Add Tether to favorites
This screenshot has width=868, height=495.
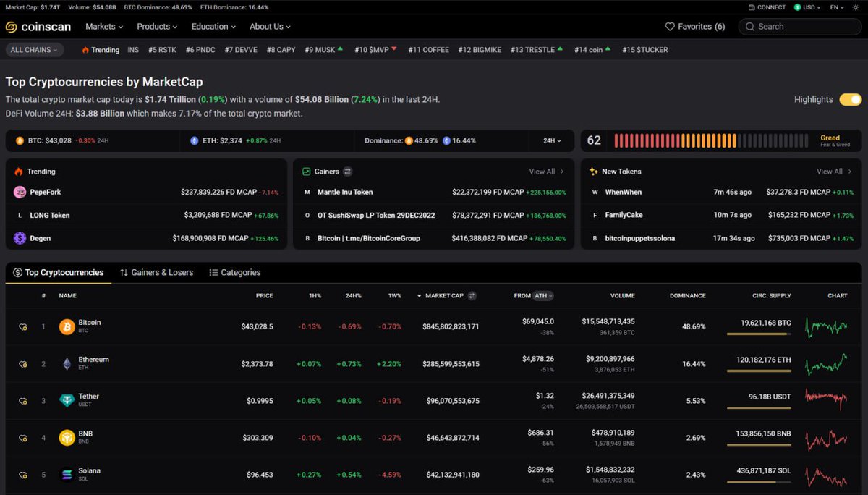(x=23, y=401)
